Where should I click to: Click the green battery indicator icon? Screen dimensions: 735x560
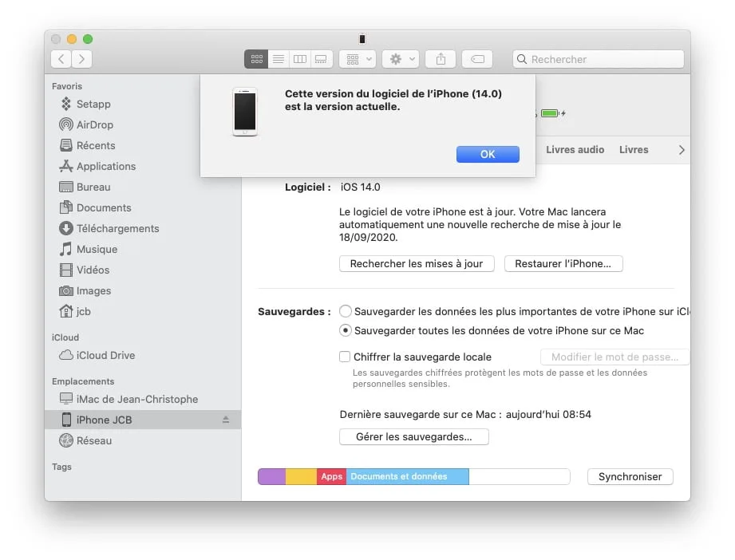click(550, 113)
